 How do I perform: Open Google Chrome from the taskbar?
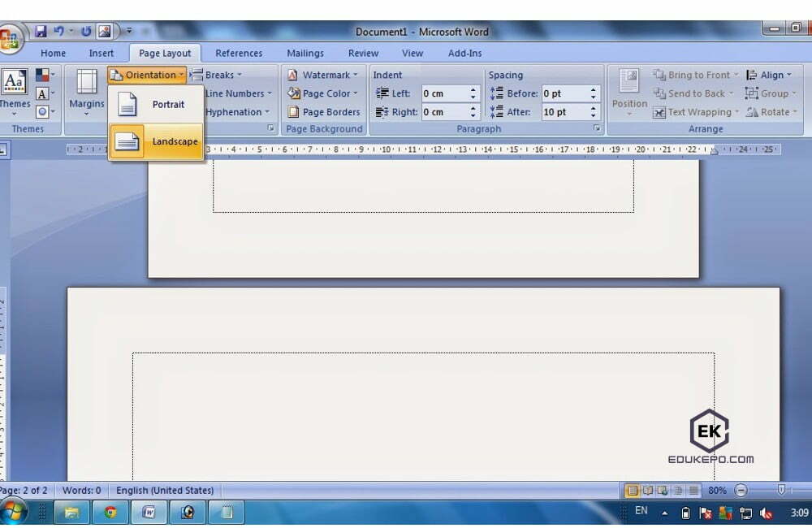pos(111,512)
